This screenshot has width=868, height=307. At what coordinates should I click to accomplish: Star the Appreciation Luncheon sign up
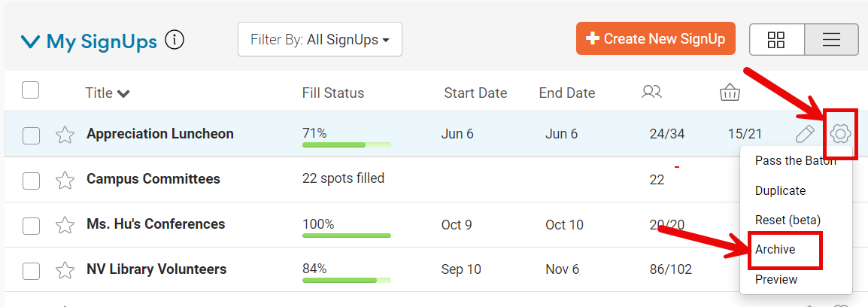point(65,135)
